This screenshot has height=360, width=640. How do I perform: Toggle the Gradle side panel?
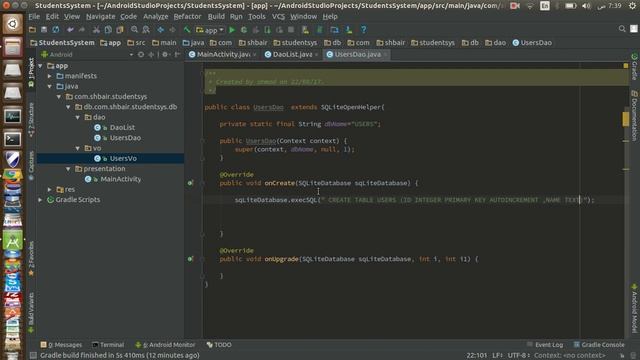click(634, 67)
